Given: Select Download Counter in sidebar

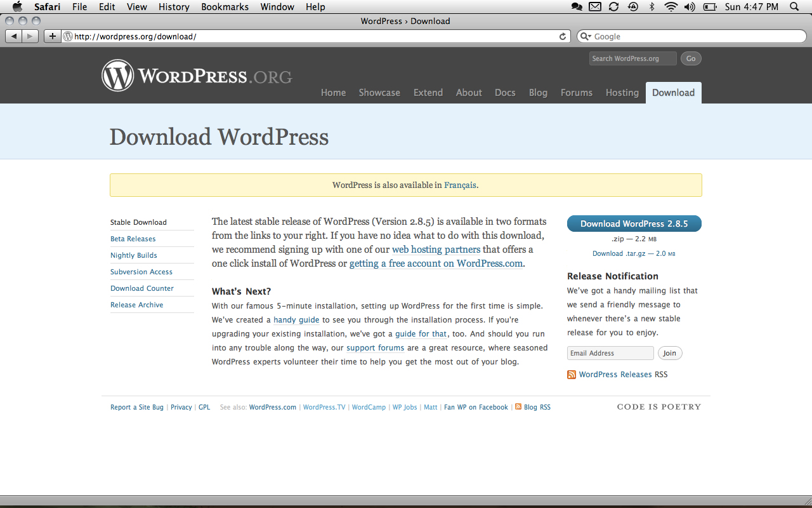Looking at the screenshot, I should tap(142, 288).
